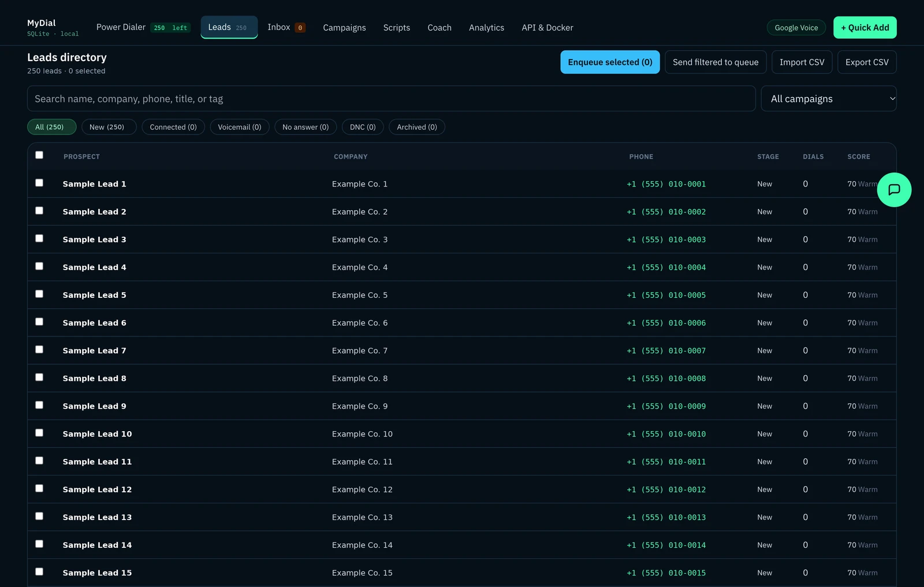The width and height of the screenshot is (924, 587).
Task: Filter by DNC (0) chip
Action: tap(363, 127)
